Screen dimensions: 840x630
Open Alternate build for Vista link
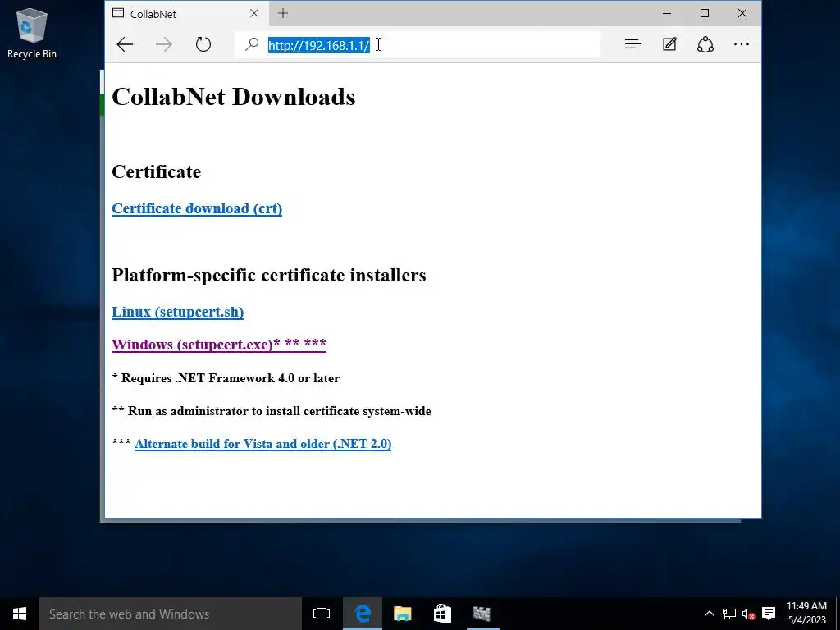[x=263, y=444]
